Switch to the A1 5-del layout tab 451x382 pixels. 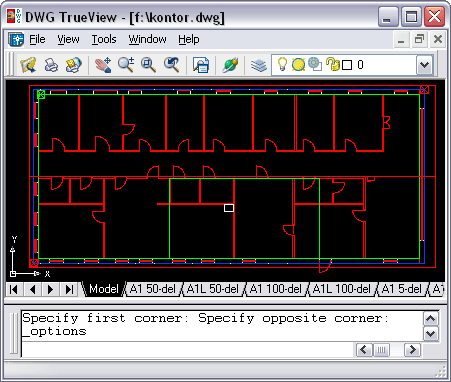(401, 289)
